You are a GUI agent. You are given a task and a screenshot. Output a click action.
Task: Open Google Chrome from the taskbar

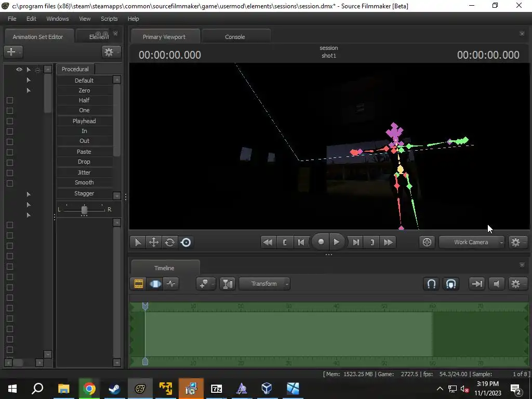(89, 389)
